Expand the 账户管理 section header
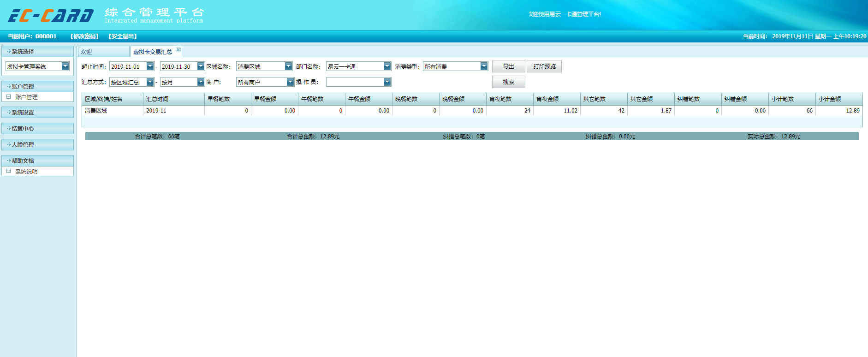Image resolution: width=868 pixels, height=357 pixels. [37, 86]
